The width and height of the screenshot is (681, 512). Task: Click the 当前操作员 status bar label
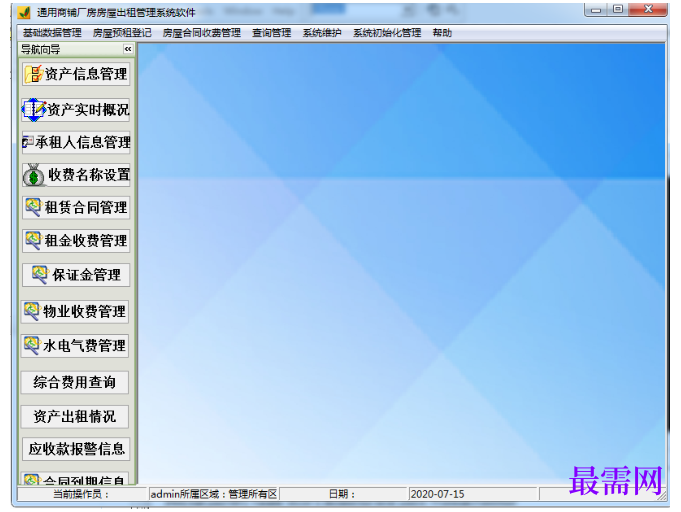click(x=81, y=494)
